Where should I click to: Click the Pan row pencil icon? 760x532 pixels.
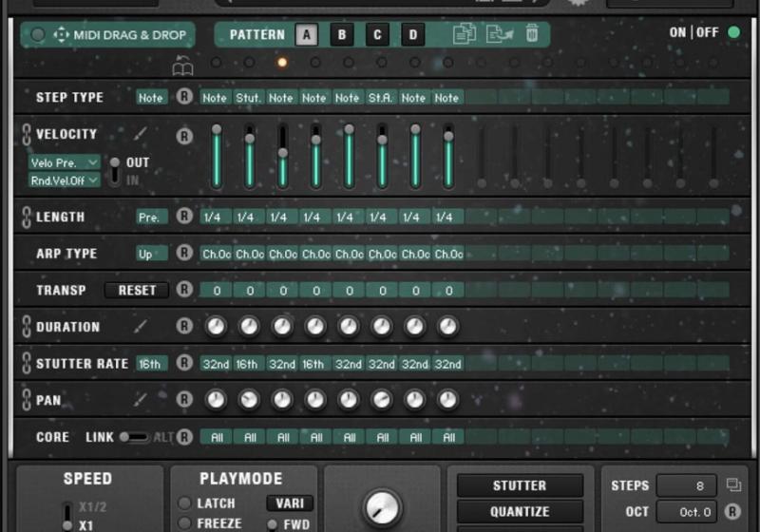click(141, 400)
